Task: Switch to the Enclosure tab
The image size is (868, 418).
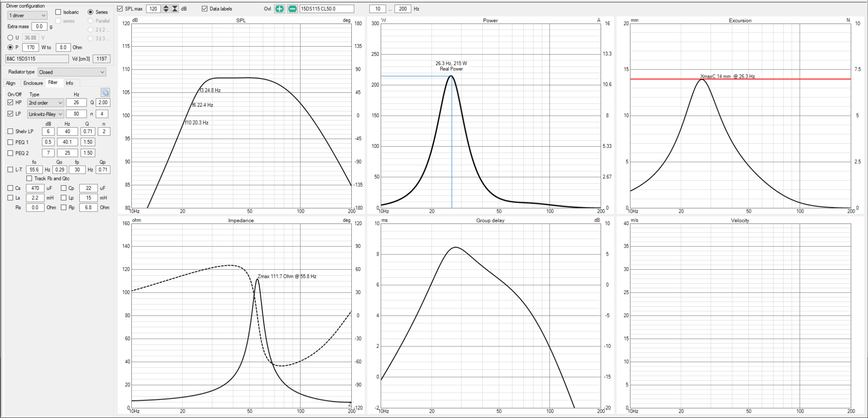Action: pyautogui.click(x=33, y=83)
